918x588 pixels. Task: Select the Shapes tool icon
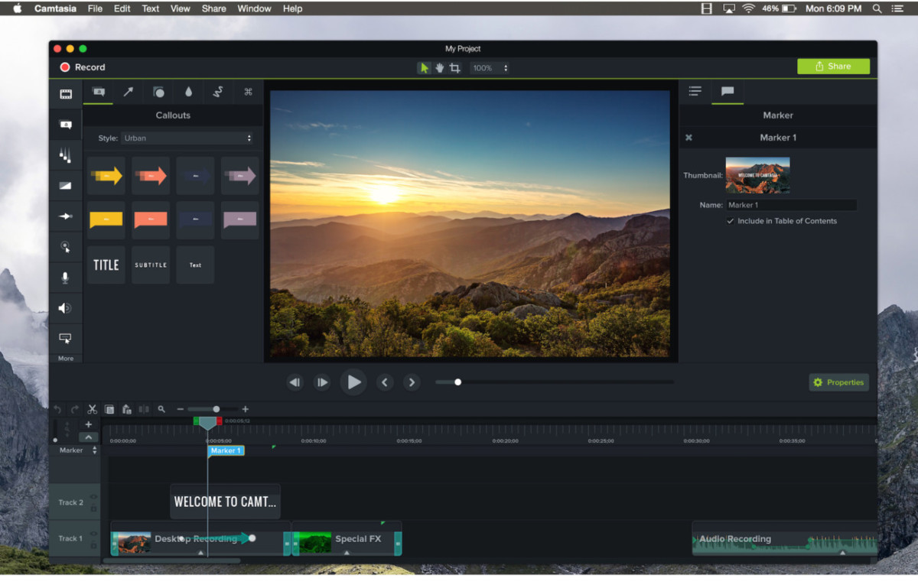click(158, 92)
